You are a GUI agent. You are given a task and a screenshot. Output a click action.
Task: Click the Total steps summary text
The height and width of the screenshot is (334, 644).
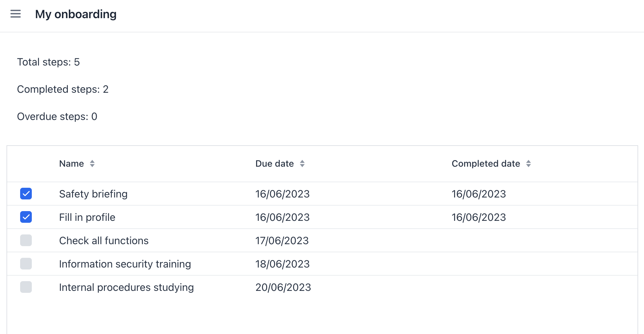48,62
